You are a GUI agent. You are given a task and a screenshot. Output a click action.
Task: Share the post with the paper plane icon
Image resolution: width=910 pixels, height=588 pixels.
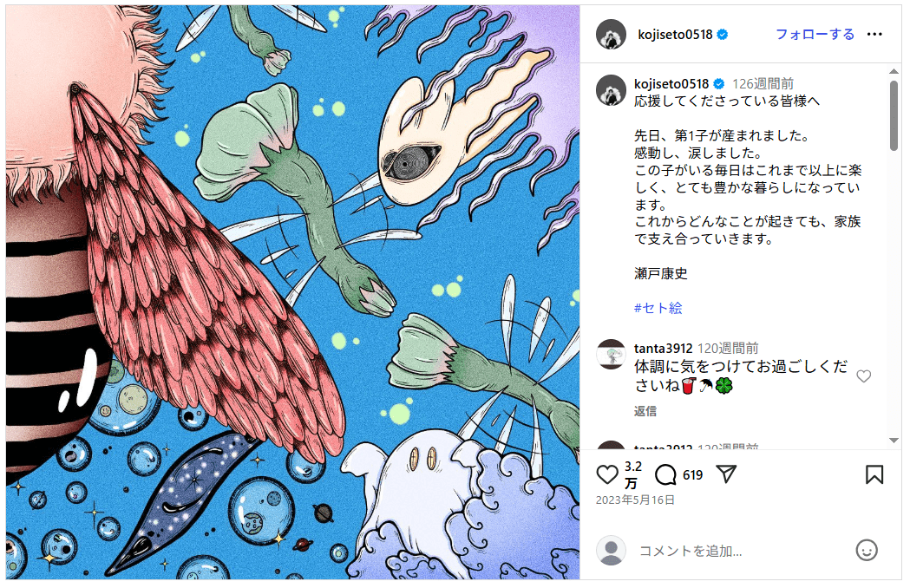[x=726, y=474]
